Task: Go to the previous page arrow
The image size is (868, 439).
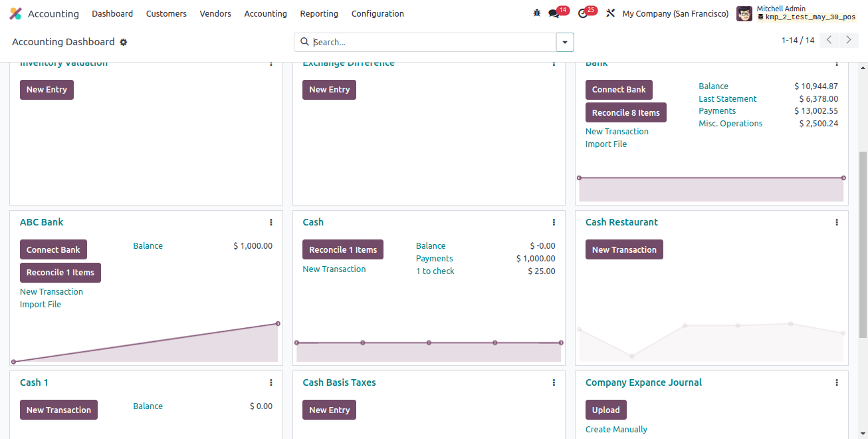Action: point(829,41)
